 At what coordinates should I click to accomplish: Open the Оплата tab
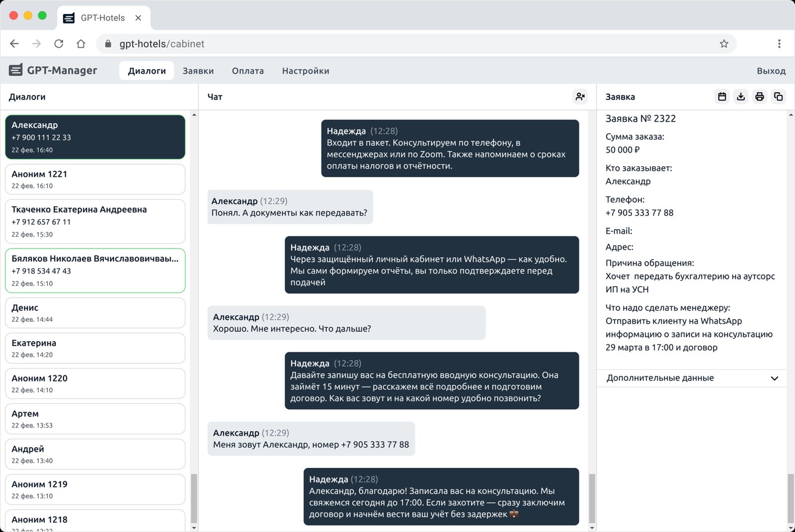click(247, 71)
